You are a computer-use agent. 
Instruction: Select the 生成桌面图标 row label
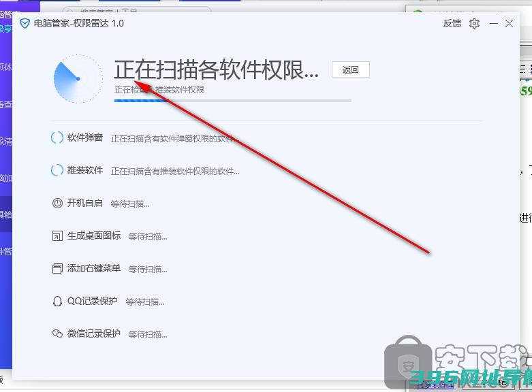coord(94,235)
